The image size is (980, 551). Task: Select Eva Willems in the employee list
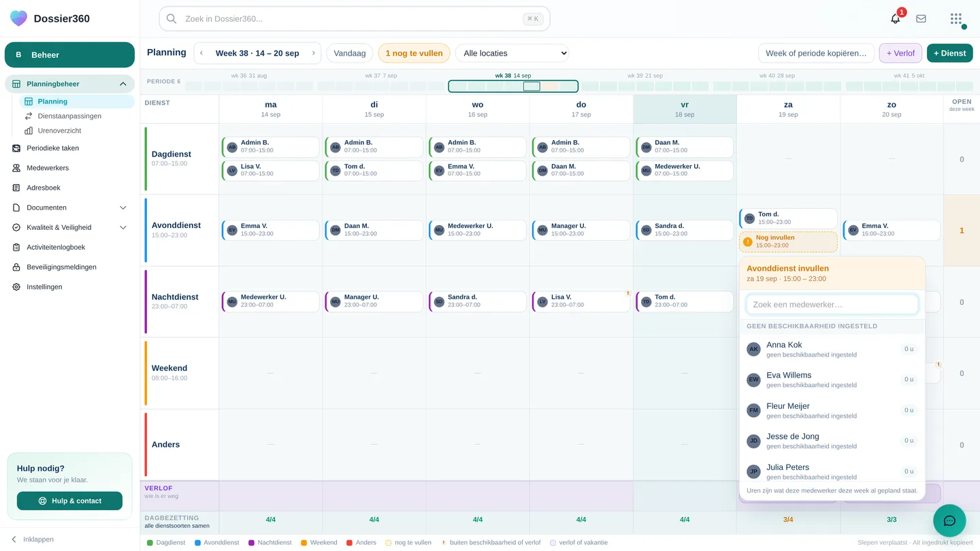832,380
